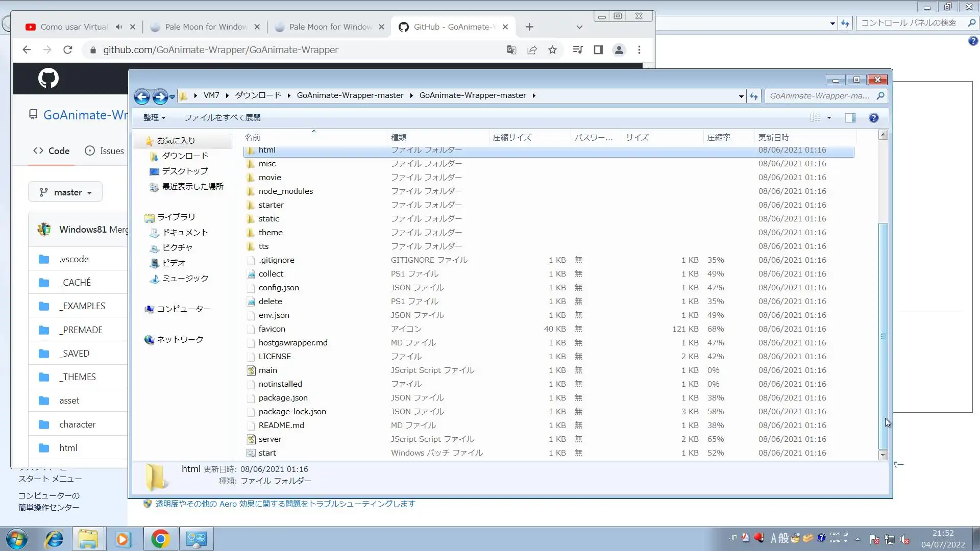
Task: Reload the GitHub page
Action: [67, 50]
